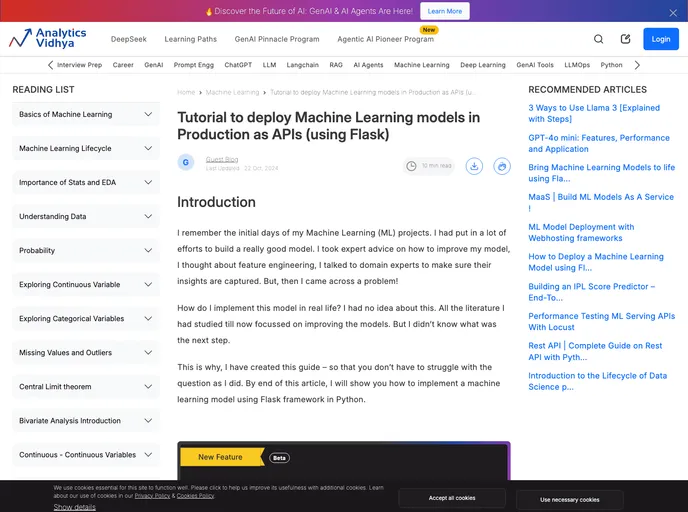
Task: Expand Exploring Continuous Variable section
Action: coord(86,284)
